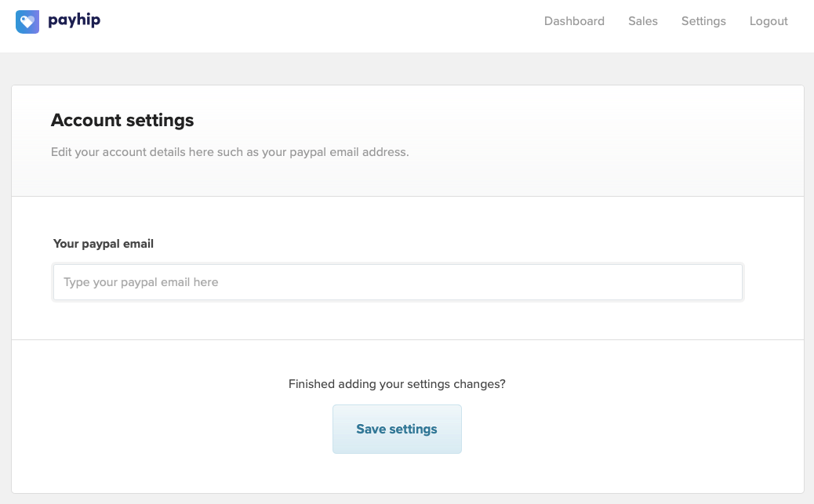Select the Account settings heading
Screen dimensions: 814x504
coord(122,121)
